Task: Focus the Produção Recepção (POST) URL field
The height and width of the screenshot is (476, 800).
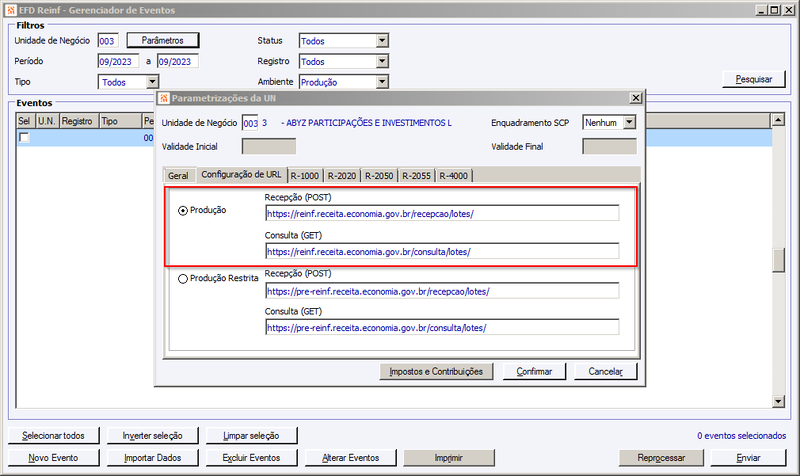Action: click(442, 214)
